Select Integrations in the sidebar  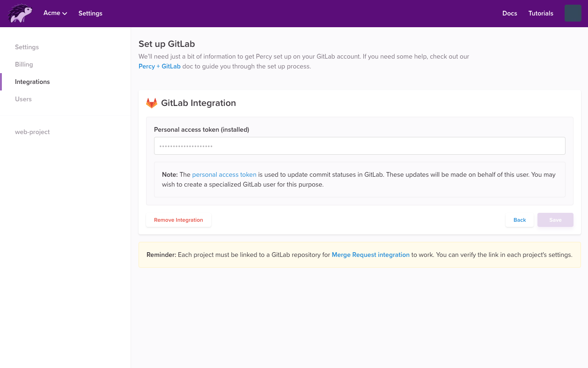(32, 82)
